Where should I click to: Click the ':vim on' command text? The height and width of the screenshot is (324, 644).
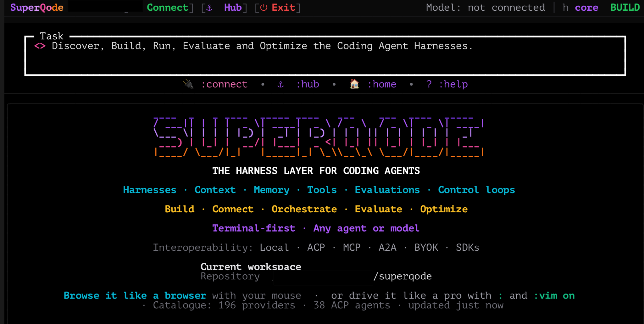point(554,296)
